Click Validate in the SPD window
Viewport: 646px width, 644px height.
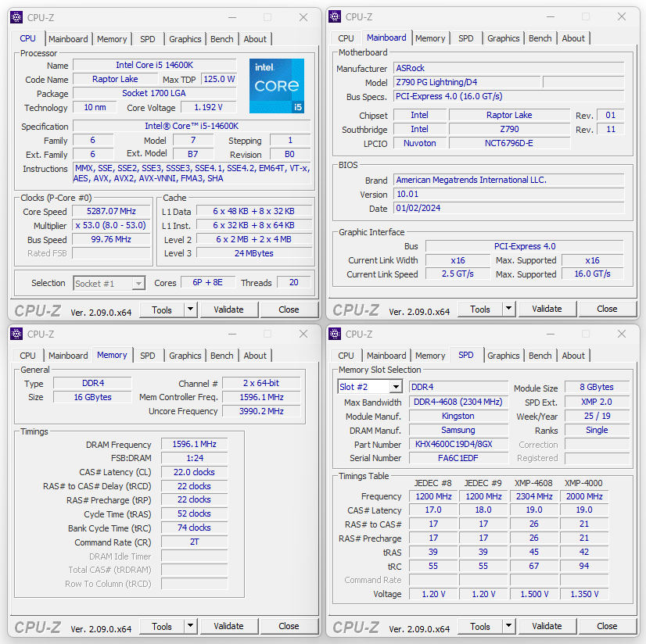click(x=547, y=626)
